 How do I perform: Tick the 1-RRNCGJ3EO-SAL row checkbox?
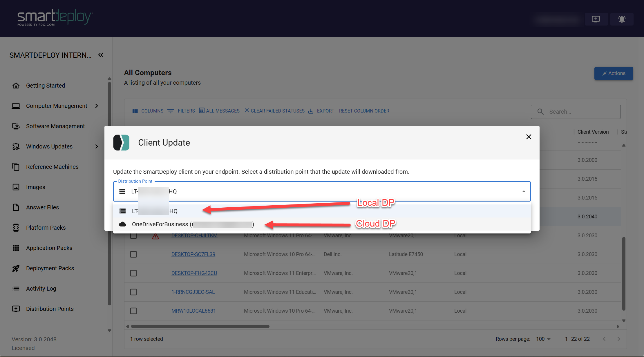click(133, 292)
